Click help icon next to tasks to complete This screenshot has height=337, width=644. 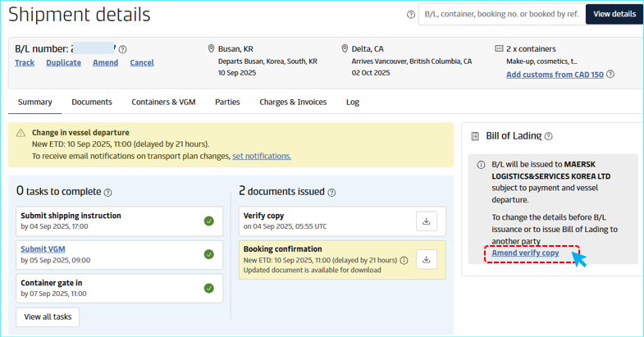tap(108, 193)
